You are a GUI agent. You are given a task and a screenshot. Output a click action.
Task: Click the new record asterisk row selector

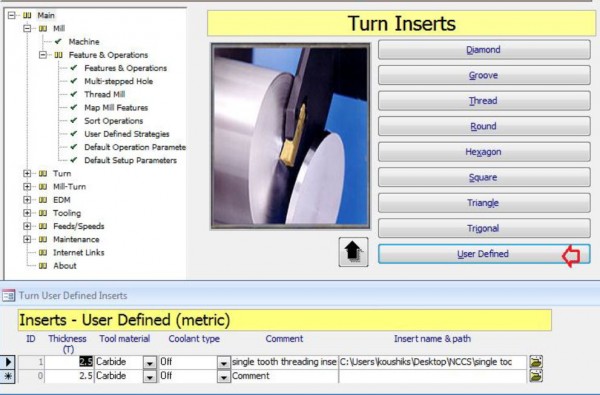[x=8, y=376]
